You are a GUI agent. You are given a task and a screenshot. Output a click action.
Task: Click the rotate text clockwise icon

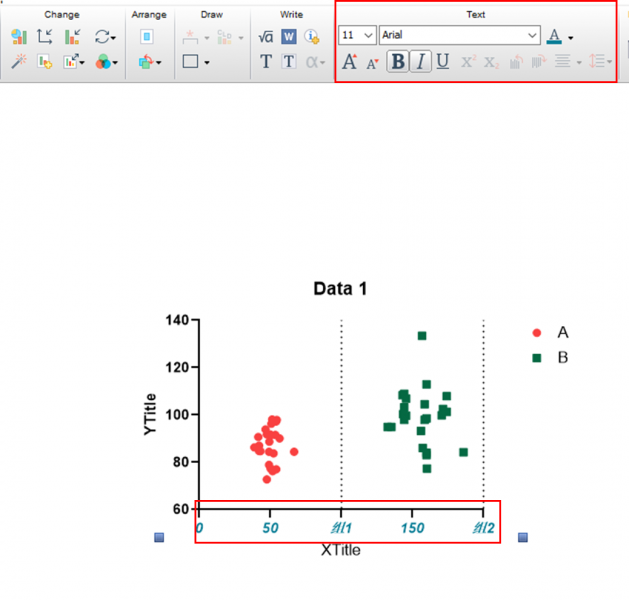point(539,62)
